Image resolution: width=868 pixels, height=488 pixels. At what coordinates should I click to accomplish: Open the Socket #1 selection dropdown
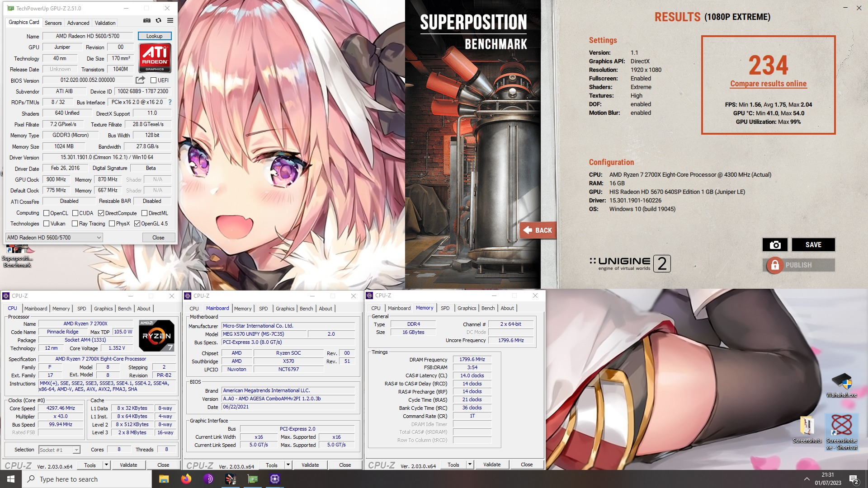coord(59,450)
